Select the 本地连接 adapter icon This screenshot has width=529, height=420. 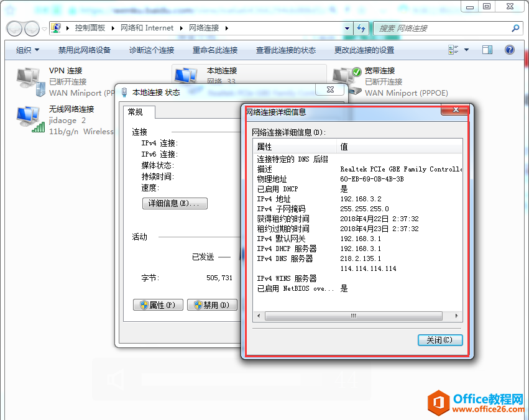(186, 76)
